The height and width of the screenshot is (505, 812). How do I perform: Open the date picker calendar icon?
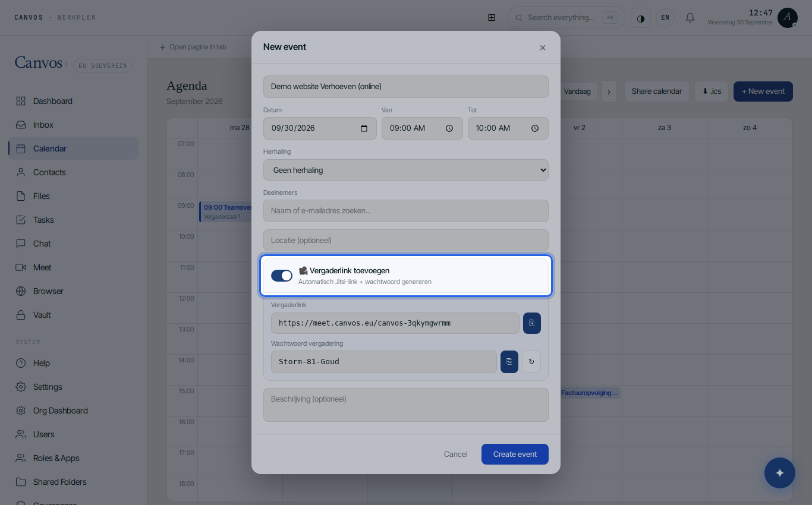point(364,128)
